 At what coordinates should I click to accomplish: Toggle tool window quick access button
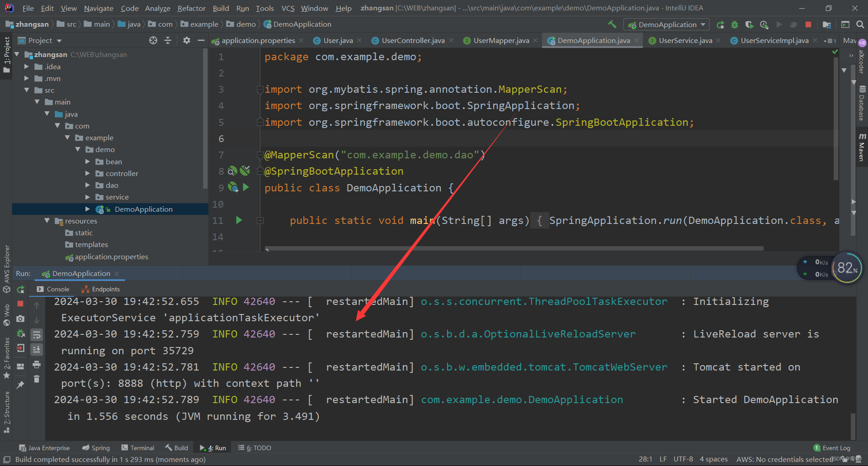tap(7, 459)
